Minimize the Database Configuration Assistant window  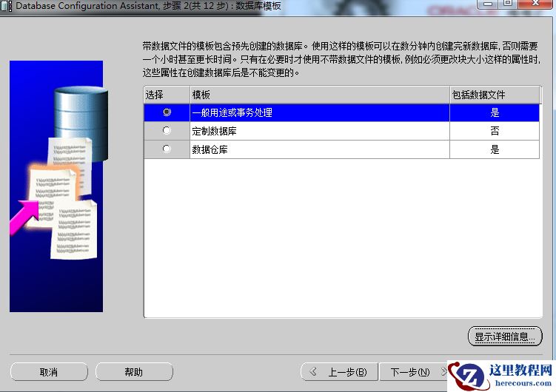488,4
